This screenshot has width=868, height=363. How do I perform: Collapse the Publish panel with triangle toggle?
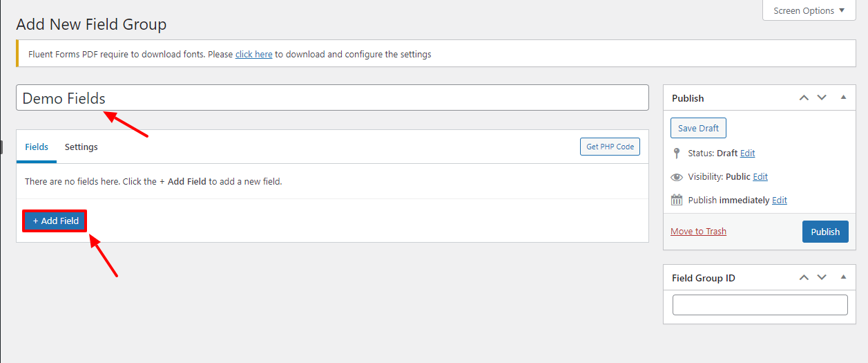pos(843,98)
